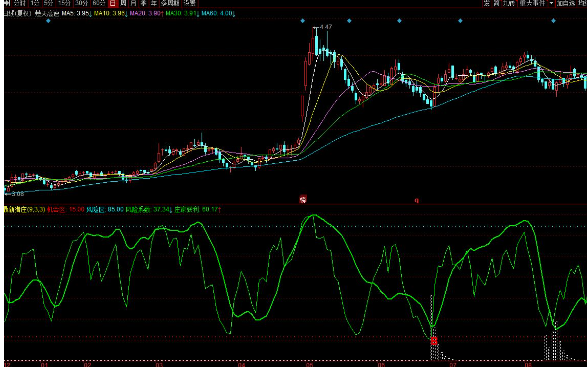Screen dimensions: 587x367
Task: Click the rightmost blue diamond event marker
Action: point(553,21)
